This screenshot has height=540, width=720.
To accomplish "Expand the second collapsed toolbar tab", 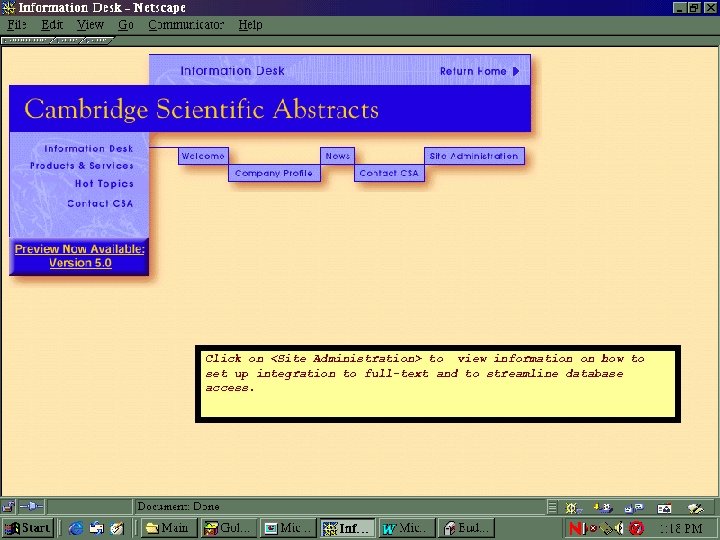I will (69, 41).
